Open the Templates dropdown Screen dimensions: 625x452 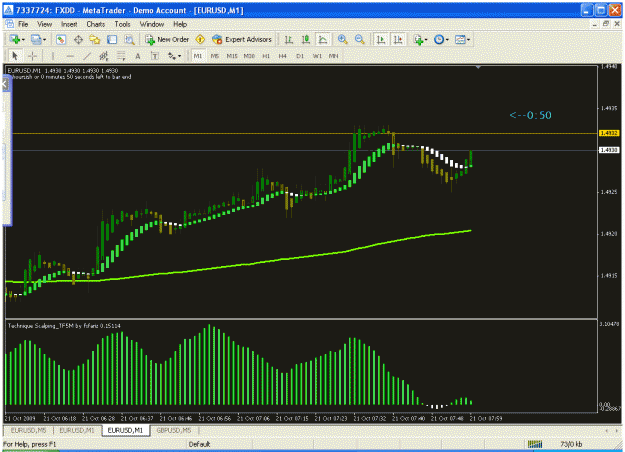pyautogui.click(x=462, y=39)
